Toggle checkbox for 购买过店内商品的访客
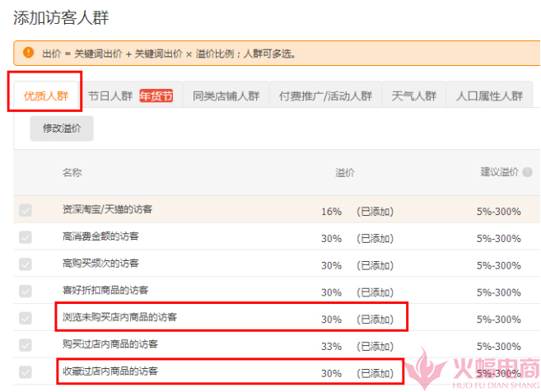This screenshot has width=541, height=392. [26, 345]
